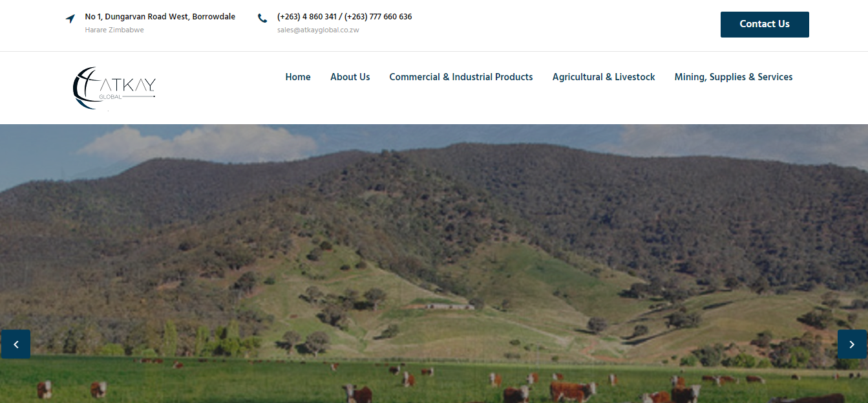Open Mining, Supplies & Services menu
Image resolution: width=868 pixels, height=403 pixels.
pos(733,77)
